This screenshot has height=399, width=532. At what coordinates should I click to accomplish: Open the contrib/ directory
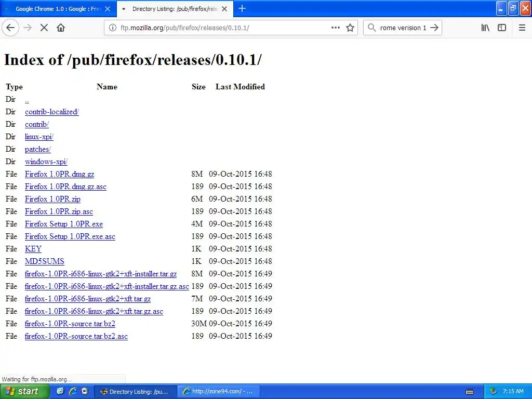[37, 125]
